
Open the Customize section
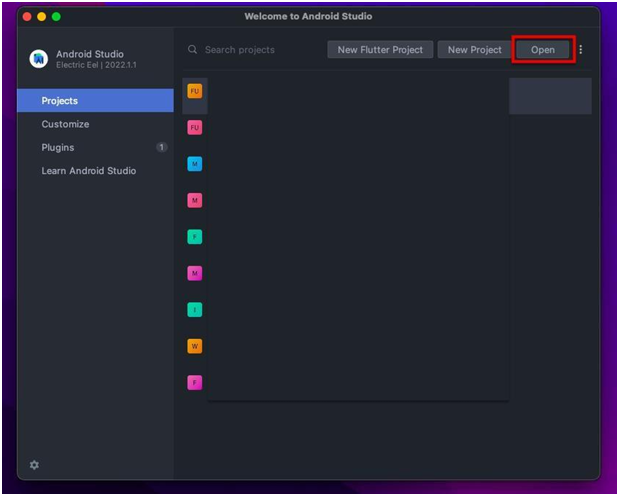tap(65, 124)
